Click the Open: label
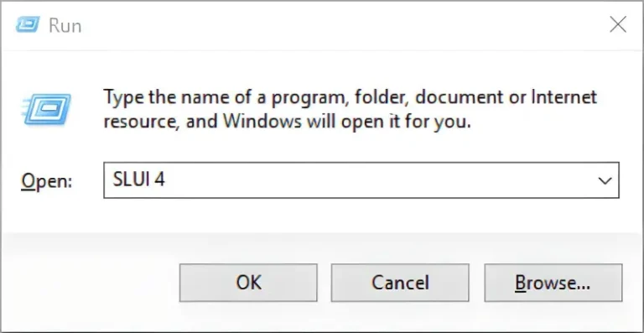644x333 pixels. coord(46,181)
